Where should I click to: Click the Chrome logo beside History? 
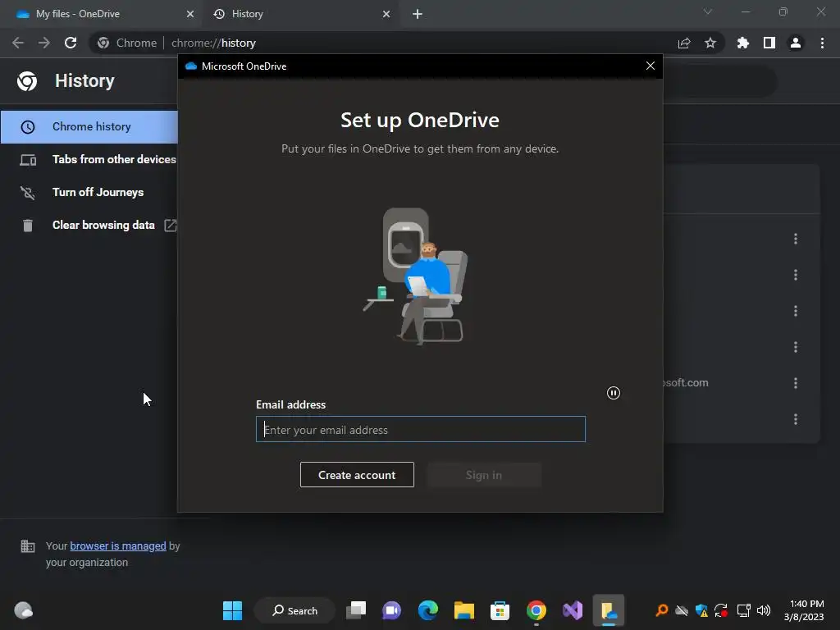(x=27, y=81)
